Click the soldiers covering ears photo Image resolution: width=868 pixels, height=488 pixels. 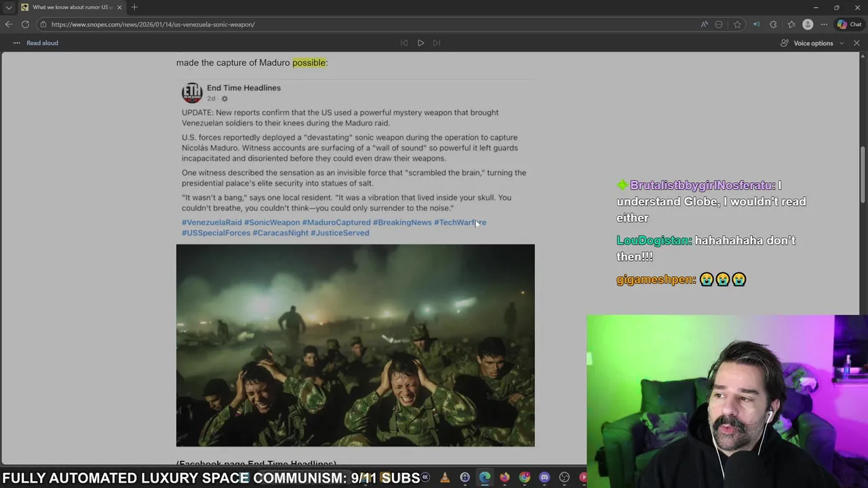coord(355,345)
